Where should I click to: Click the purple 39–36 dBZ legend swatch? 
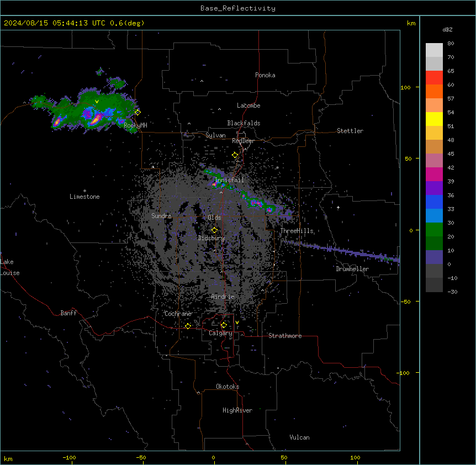coord(434,188)
